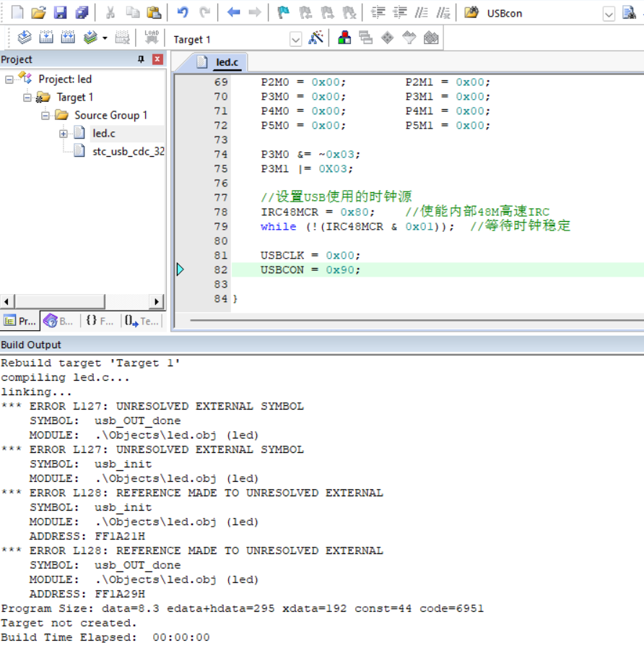Open Select Software Packs
Image resolution: width=644 pixels, height=661 pixels.
[409, 38]
